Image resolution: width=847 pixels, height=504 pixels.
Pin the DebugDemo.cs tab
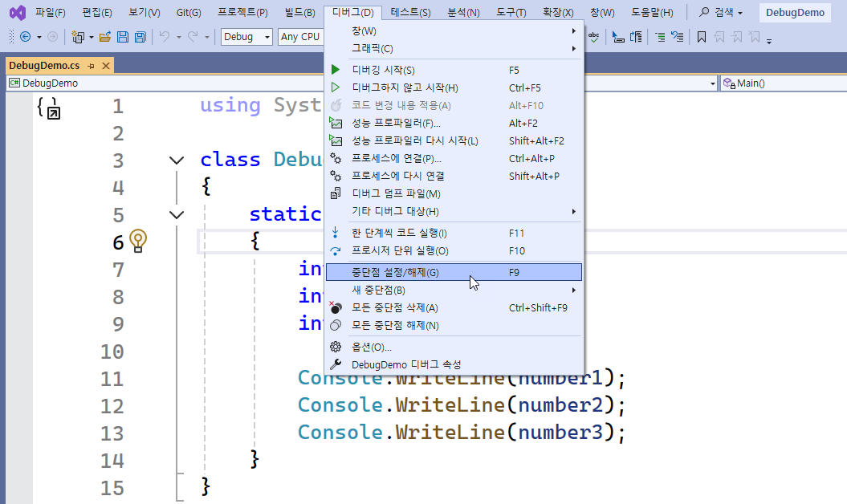pos(92,66)
